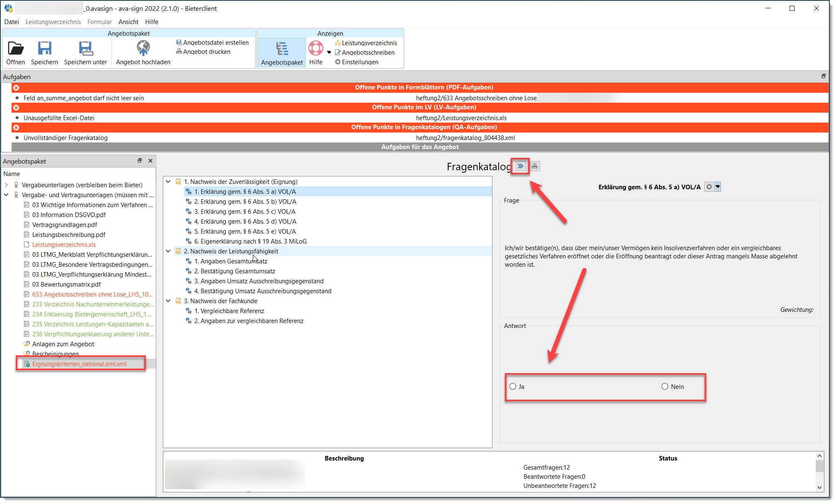
Task: Click folder icon of 1. Nachweis der Zuverlässigkeit
Action: pos(178,182)
